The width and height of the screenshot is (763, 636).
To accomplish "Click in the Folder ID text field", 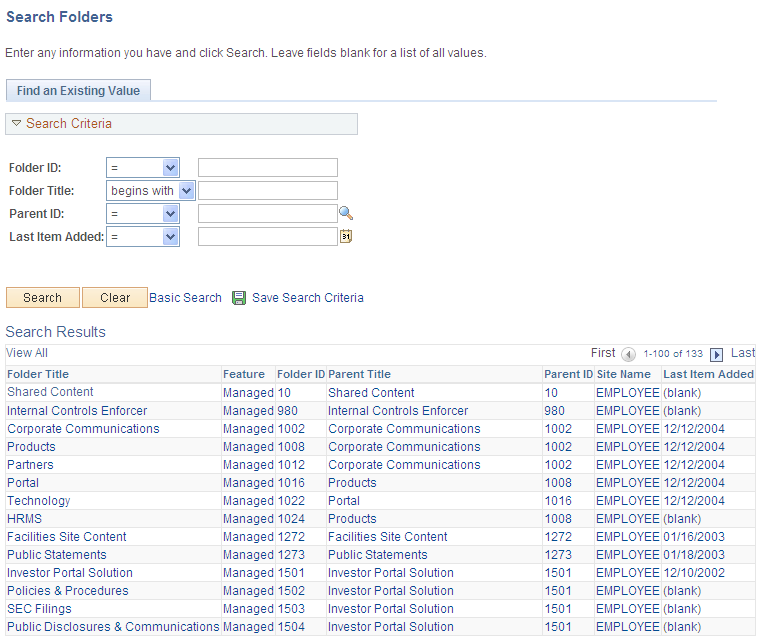I will click(268, 168).
